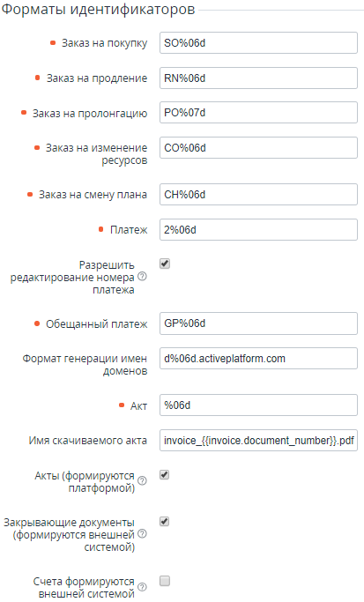Uncheck Закрывающие документы checkbox
This screenshot has height=602, width=364.
pos(165,522)
